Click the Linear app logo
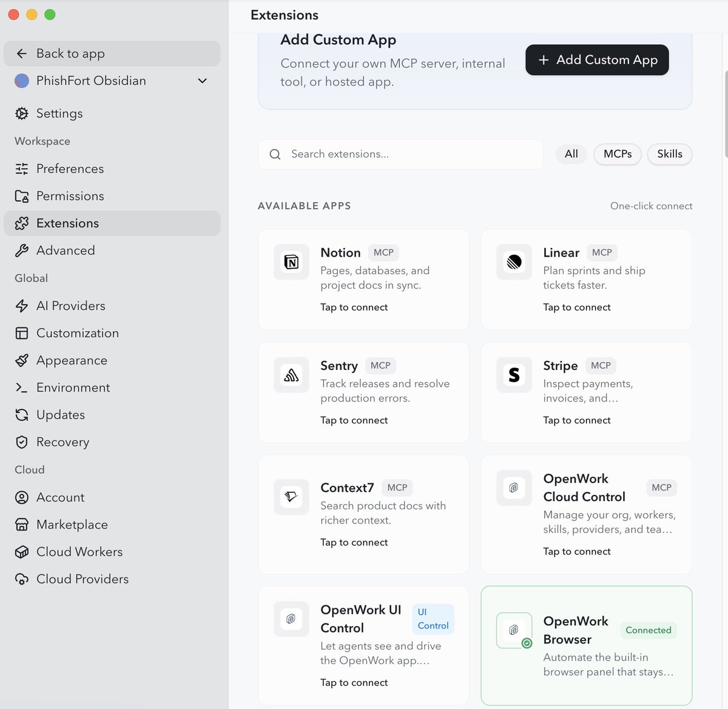This screenshot has height=709, width=728. point(514,262)
